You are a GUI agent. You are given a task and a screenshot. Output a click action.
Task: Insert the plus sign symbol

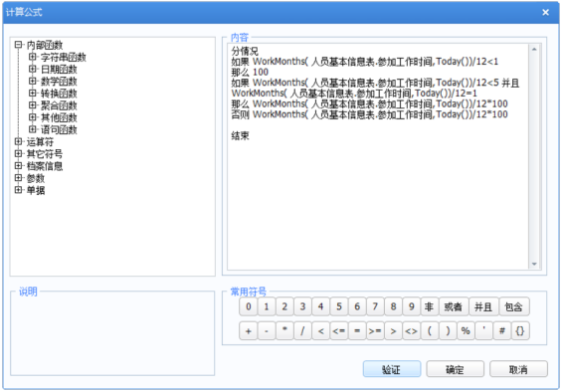[x=248, y=330]
